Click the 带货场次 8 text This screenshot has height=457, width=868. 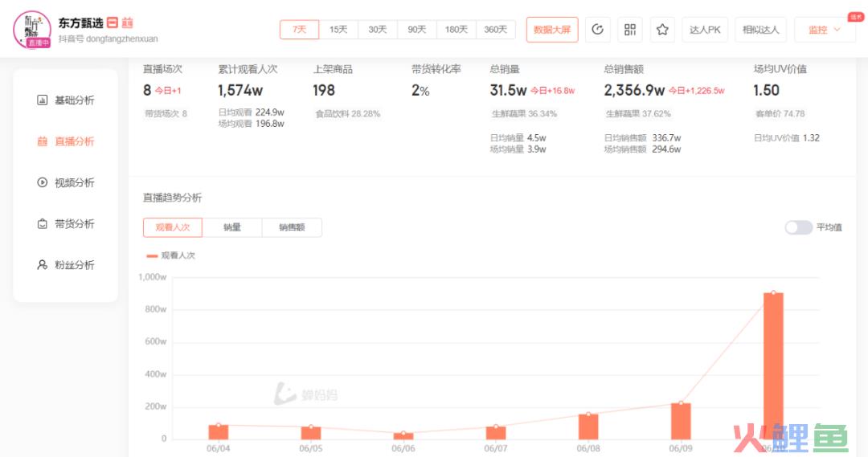click(x=166, y=114)
